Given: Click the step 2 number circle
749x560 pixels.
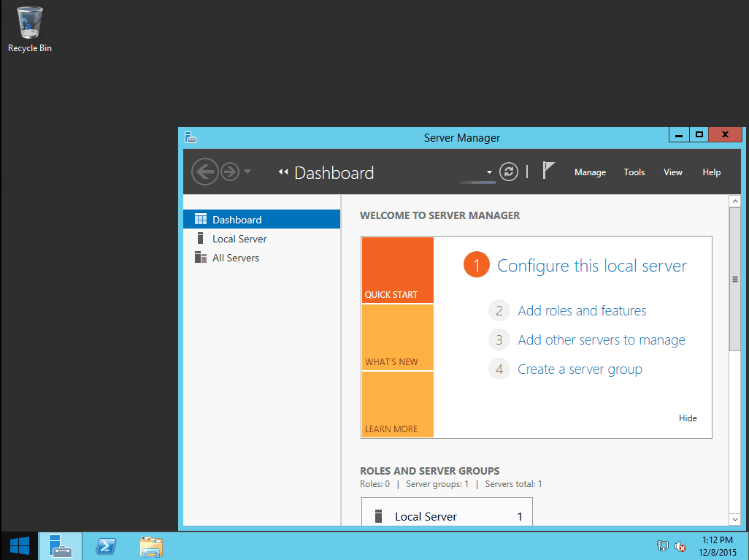Looking at the screenshot, I should (499, 310).
